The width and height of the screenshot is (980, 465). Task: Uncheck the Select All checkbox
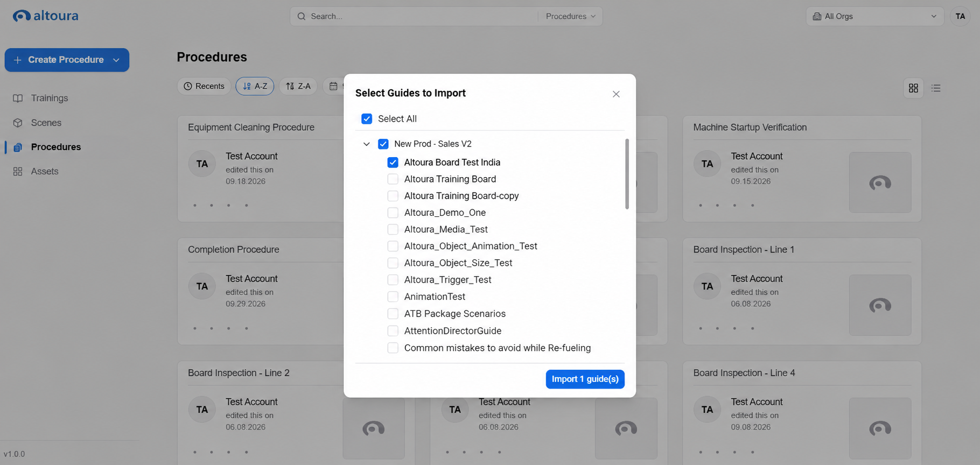[x=367, y=119]
